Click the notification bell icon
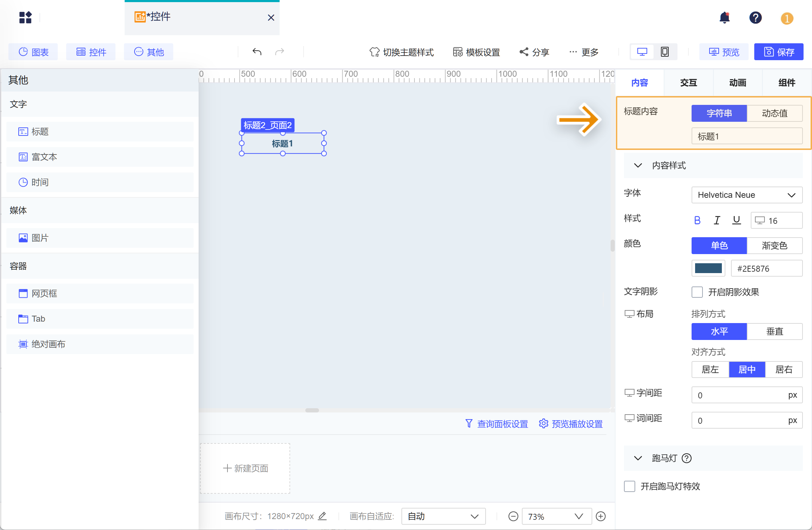The height and width of the screenshot is (530, 812). (x=724, y=18)
